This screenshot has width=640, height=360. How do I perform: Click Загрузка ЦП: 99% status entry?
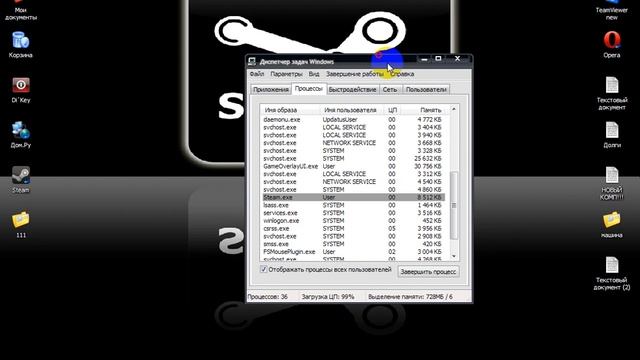click(328, 297)
